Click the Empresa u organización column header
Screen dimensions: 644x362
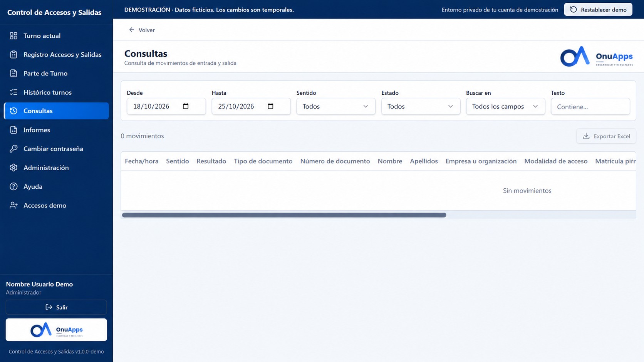[481, 161]
